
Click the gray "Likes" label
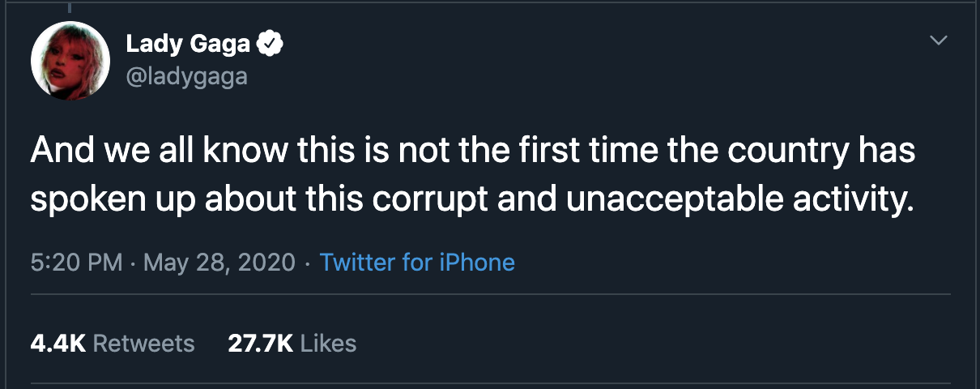coord(328,343)
